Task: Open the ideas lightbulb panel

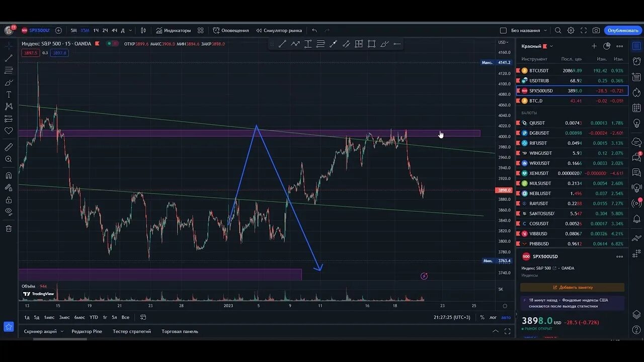Action: (636, 123)
